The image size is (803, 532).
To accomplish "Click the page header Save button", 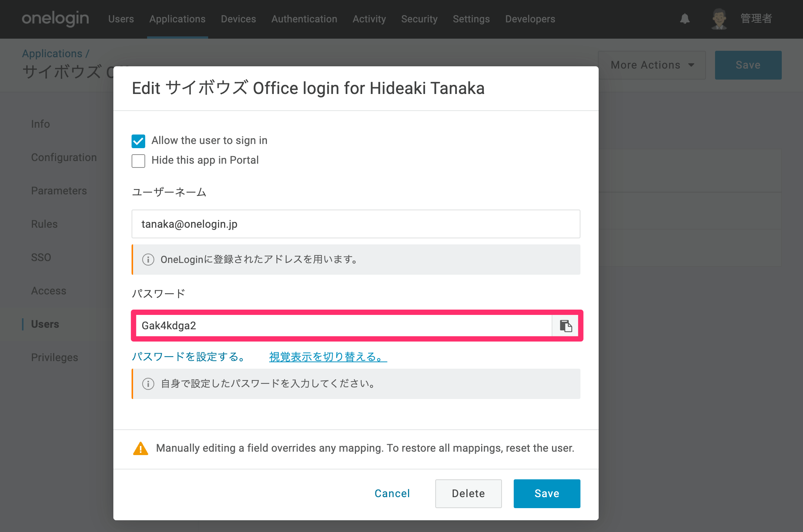I will coord(748,65).
